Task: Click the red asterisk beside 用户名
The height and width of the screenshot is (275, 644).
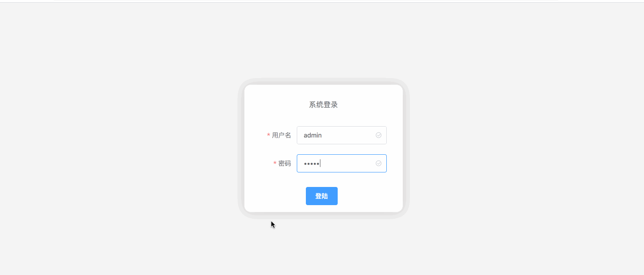Action: point(269,136)
